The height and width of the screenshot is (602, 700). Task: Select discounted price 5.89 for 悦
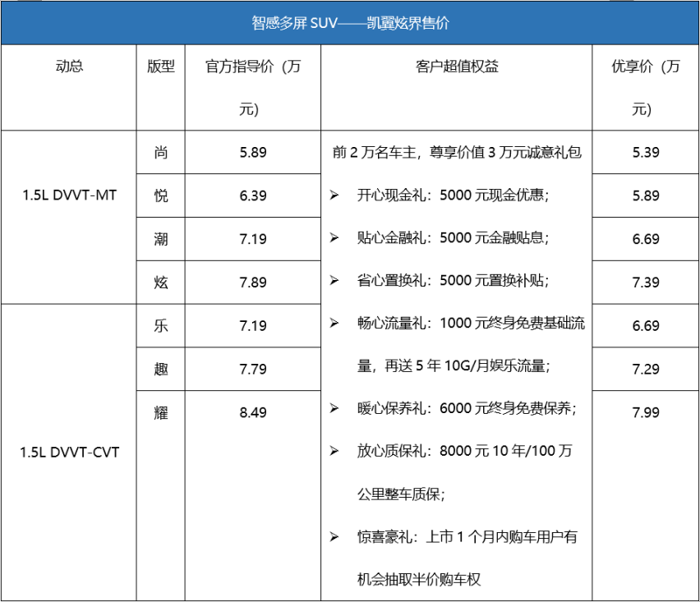[x=646, y=195]
